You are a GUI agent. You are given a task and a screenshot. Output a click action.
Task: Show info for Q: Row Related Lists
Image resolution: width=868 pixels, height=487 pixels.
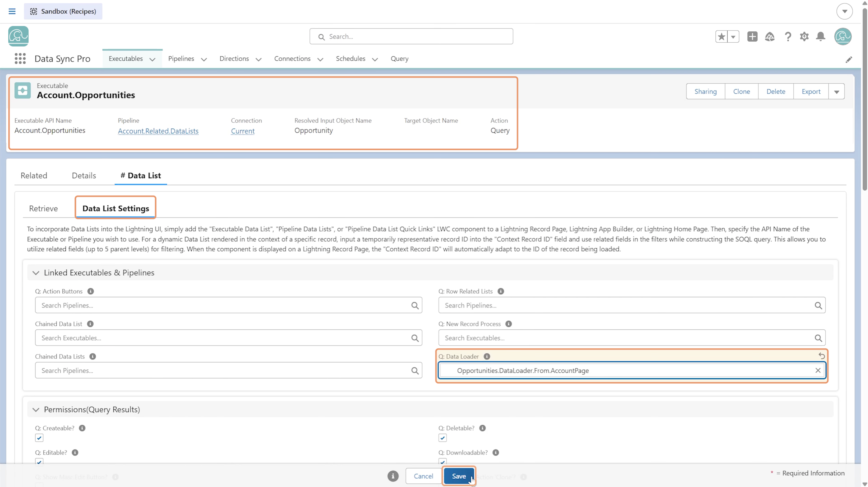click(x=501, y=291)
